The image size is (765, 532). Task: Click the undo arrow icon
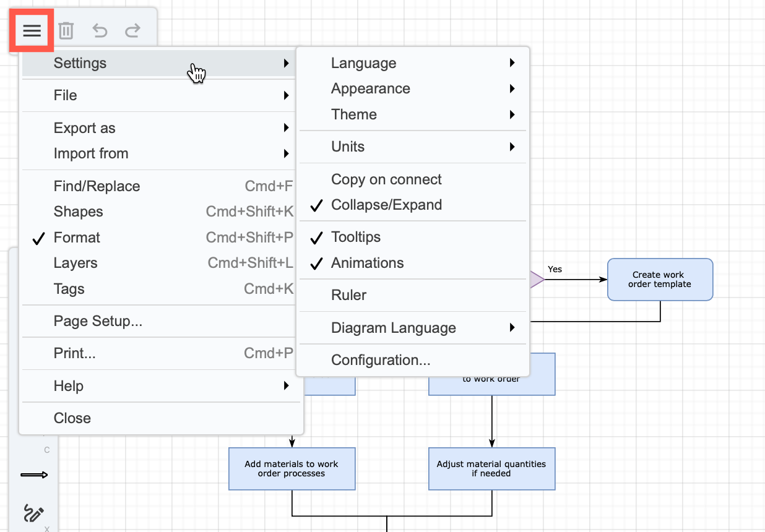click(x=99, y=30)
